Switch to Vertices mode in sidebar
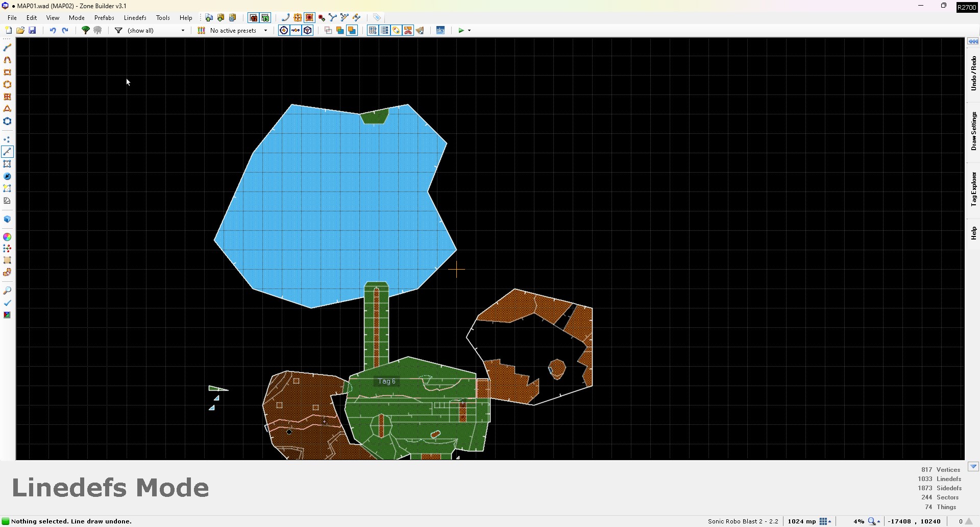This screenshot has height=527, width=980. (7, 139)
